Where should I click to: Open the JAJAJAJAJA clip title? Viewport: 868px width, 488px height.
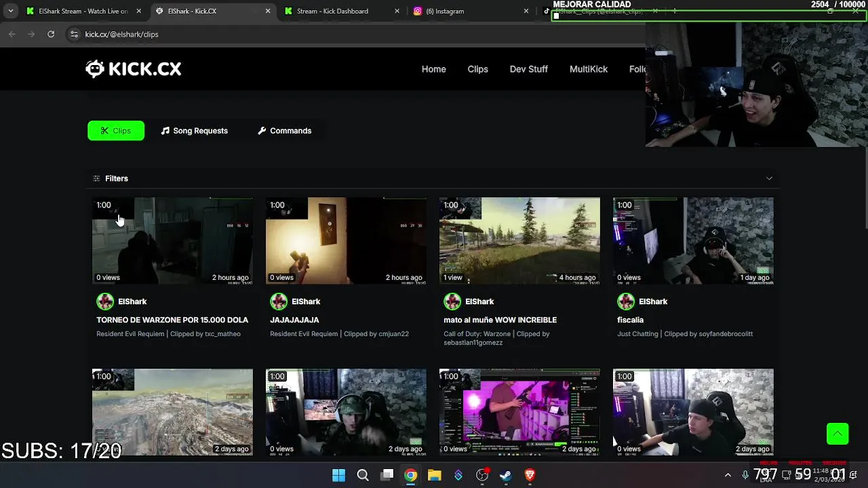(294, 320)
